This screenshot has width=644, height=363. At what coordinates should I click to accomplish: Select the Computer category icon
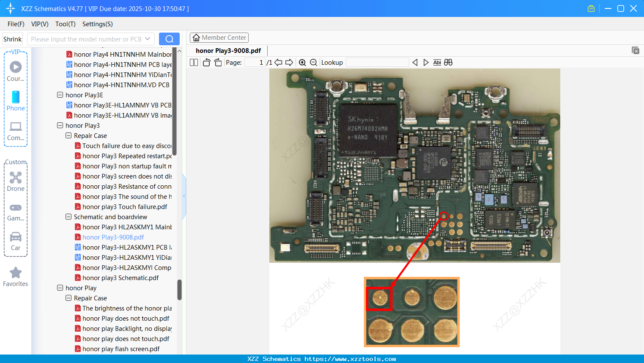pos(16,131)
